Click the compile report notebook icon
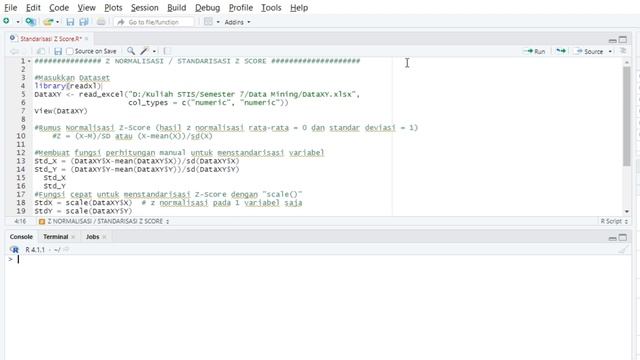The width and height of the screenshot is (640, 360). [x=167, y=51]
